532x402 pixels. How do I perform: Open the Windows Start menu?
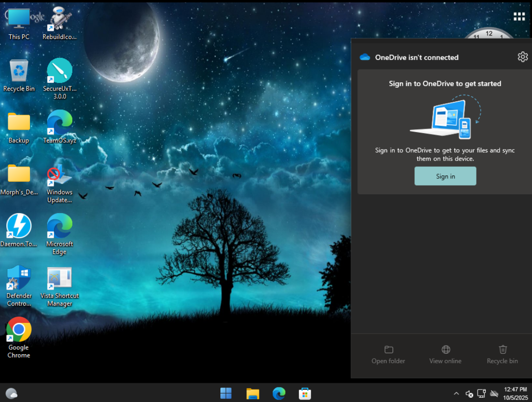coord(226,393)
